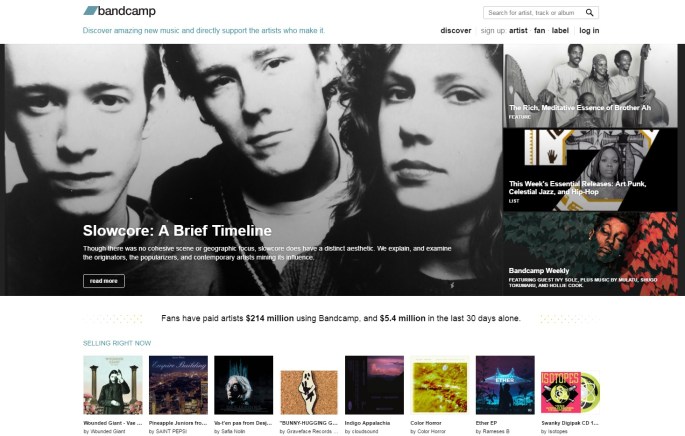Select the Bunny-Hugging ghost pin item
The width and height of the screenshot is (685, 436).
[309, 392]
